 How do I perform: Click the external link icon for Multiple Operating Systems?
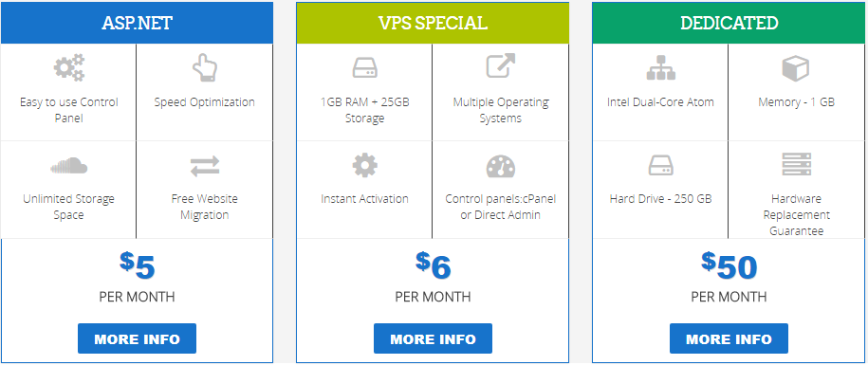pos(501,65)
